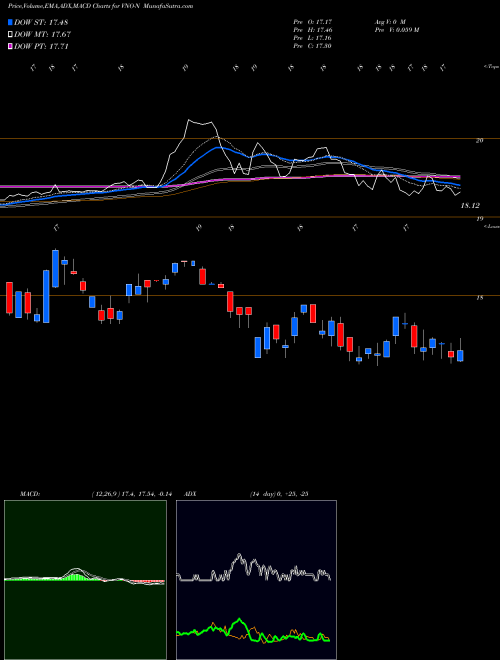Click the blue DOW ST legend swatch

click(x=10, y=22)
